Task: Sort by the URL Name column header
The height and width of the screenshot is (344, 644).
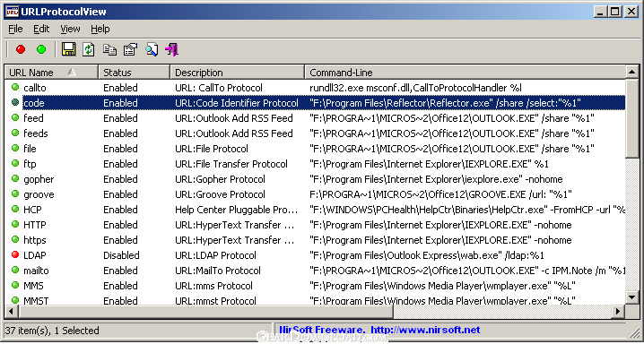Action: (52, 73)
